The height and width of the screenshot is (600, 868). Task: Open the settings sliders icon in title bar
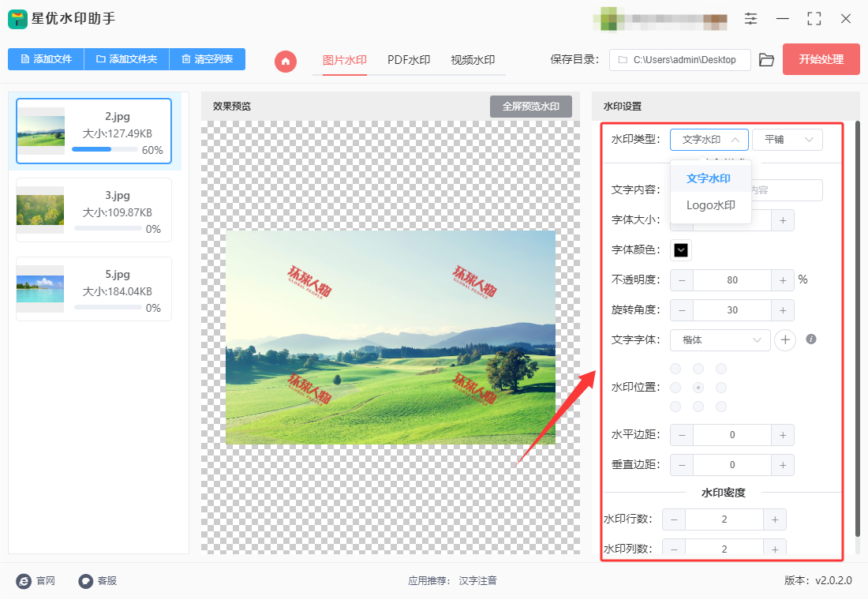point(750,18)
